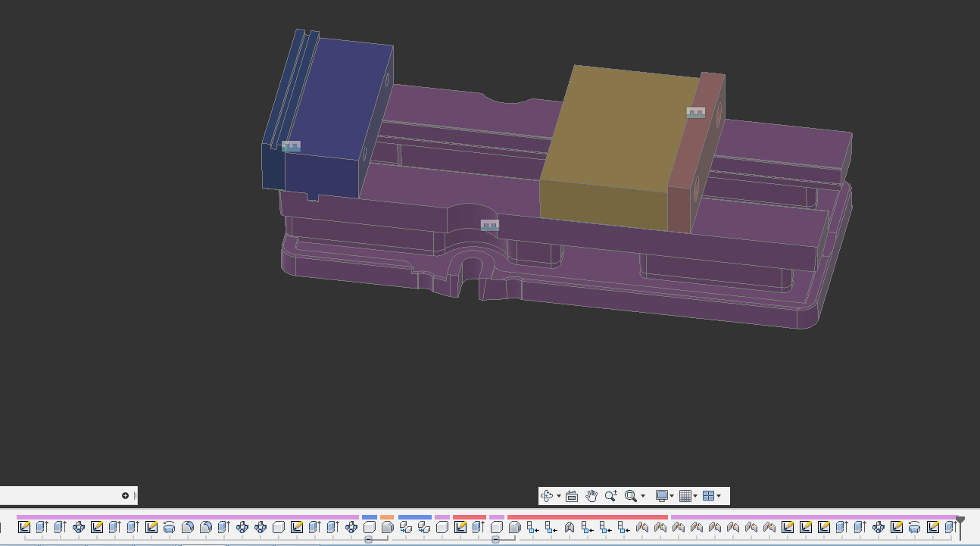The image size is (980, 546).
Task: Select the first fillet feature in timeline
Action: pos(188,527)
